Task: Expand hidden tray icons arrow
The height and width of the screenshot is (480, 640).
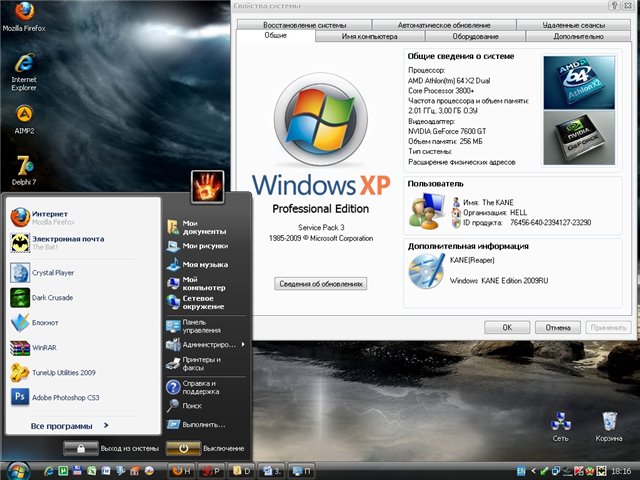Action: pos(533,471)
